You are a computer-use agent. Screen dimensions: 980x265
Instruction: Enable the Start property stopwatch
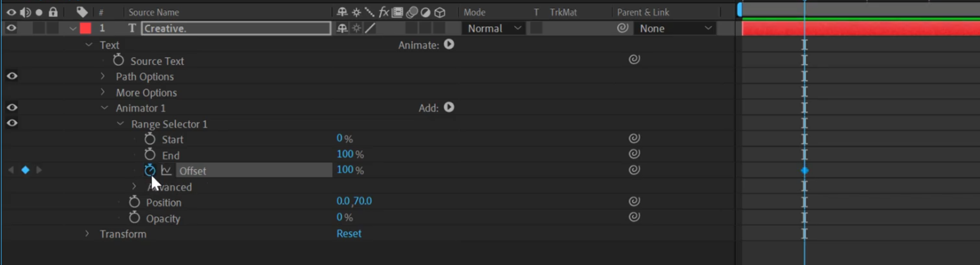[149, 139]
